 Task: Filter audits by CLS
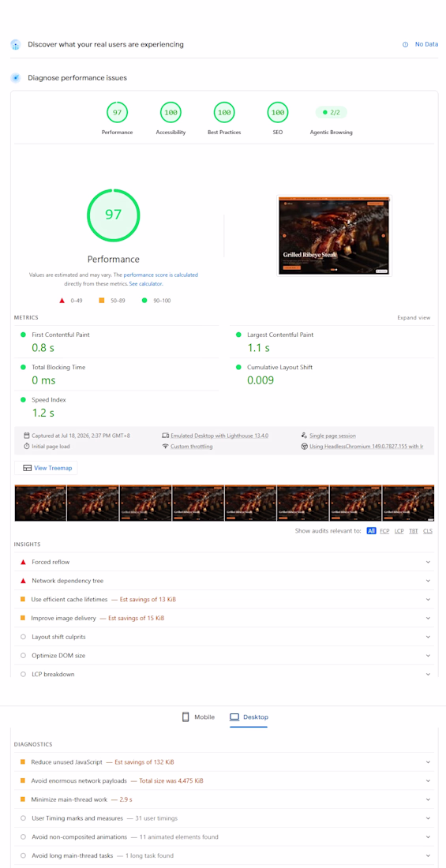coord(428,531)
